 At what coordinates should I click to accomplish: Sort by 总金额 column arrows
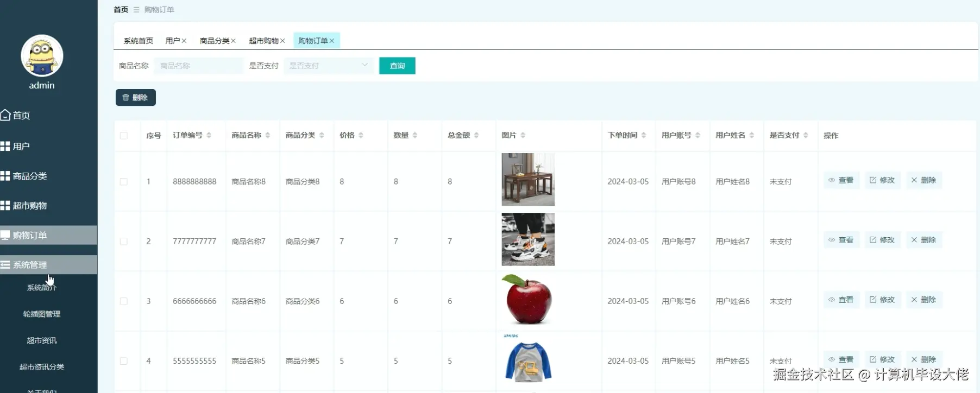[476, 135]
